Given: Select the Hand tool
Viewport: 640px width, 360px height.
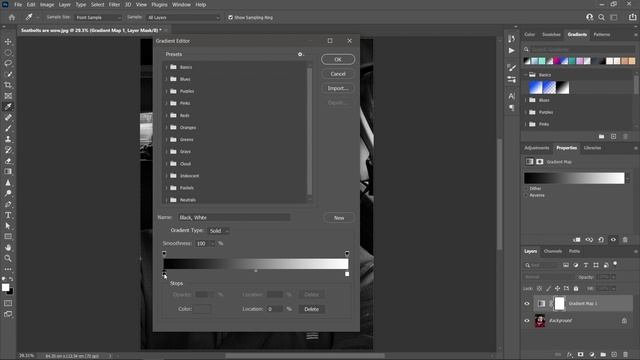Looking at the screenshot, I should click(x=8, y=247).
